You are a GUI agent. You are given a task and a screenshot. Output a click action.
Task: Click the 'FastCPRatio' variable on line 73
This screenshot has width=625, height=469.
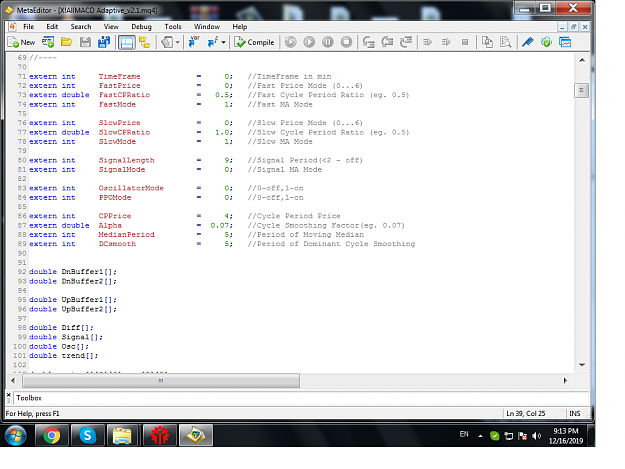point(124,95)
